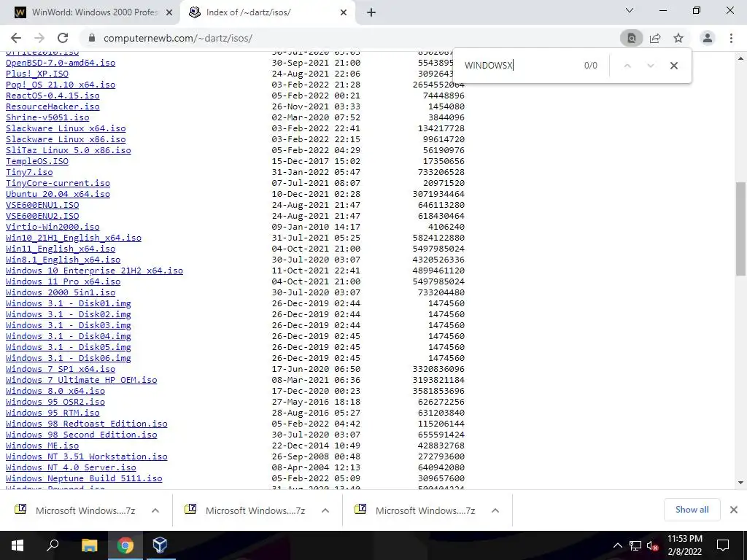Open the notification center
The width and height of the screenshot is (747, 560).
723,545
